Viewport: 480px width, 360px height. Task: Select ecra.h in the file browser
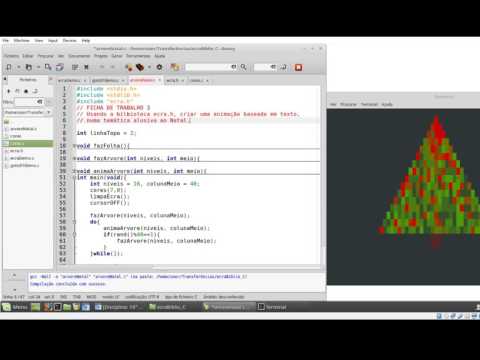click(x=16, y=151)
